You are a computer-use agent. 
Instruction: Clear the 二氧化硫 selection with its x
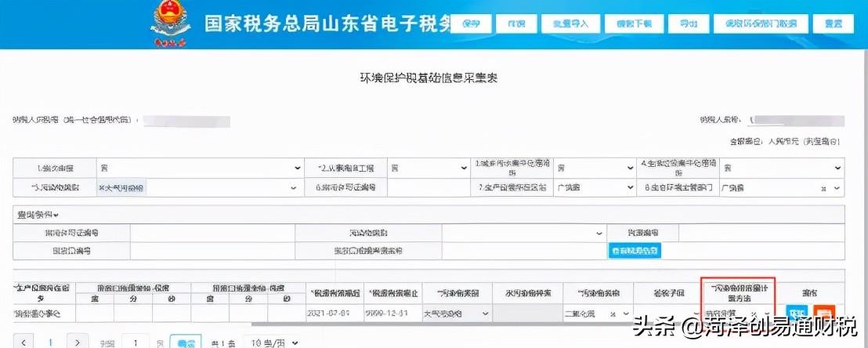click(613, 314)
